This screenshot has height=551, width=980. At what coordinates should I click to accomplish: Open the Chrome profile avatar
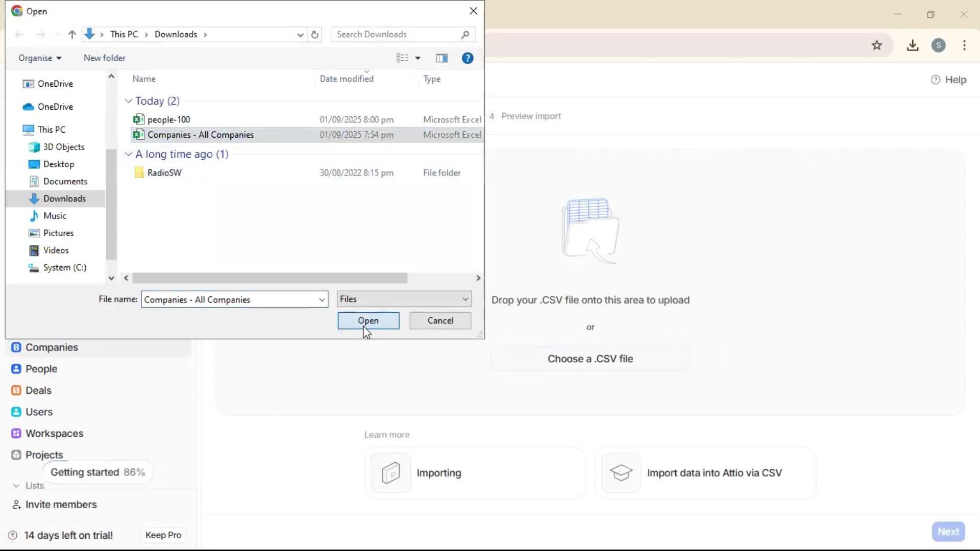point(939,45)
